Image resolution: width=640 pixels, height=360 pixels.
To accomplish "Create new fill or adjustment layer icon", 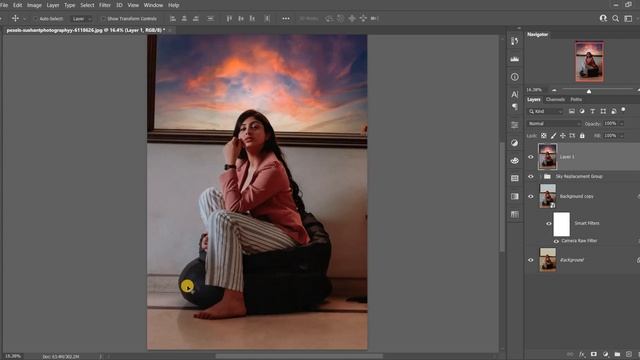I will [605, 354].
